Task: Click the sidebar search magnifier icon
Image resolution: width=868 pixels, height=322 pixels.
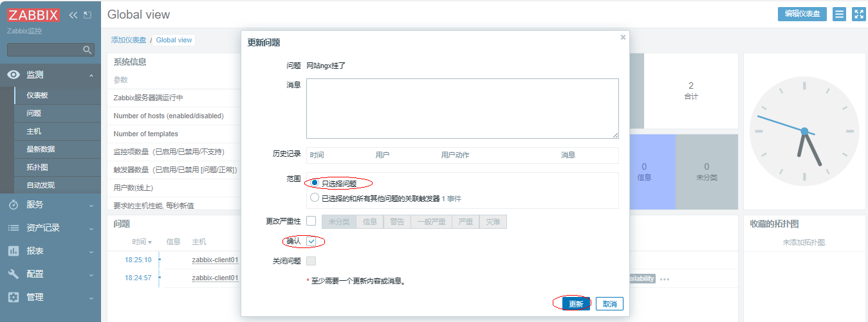Action: click(x=88, y=49)
